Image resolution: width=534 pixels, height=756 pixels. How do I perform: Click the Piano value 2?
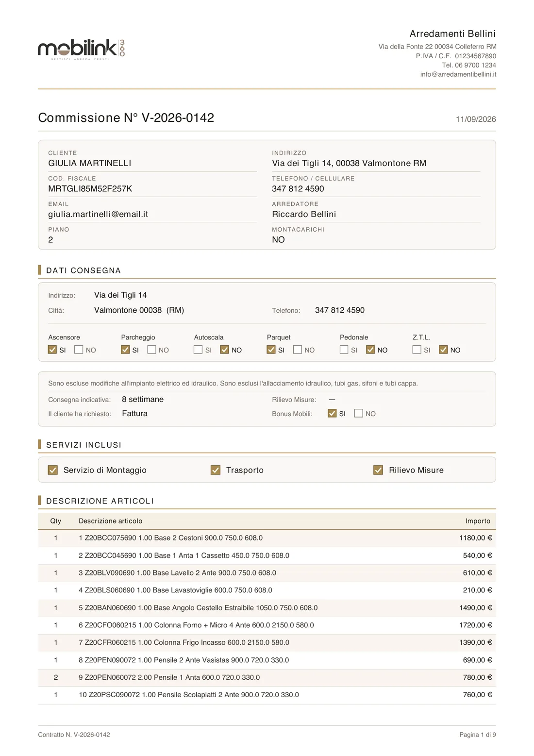coord(50,239)
